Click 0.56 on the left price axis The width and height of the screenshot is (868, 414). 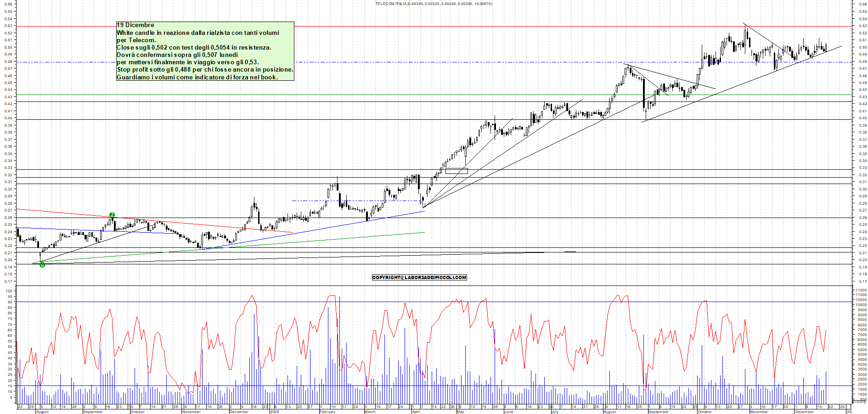pyautogui.click(x=8, y=5)
